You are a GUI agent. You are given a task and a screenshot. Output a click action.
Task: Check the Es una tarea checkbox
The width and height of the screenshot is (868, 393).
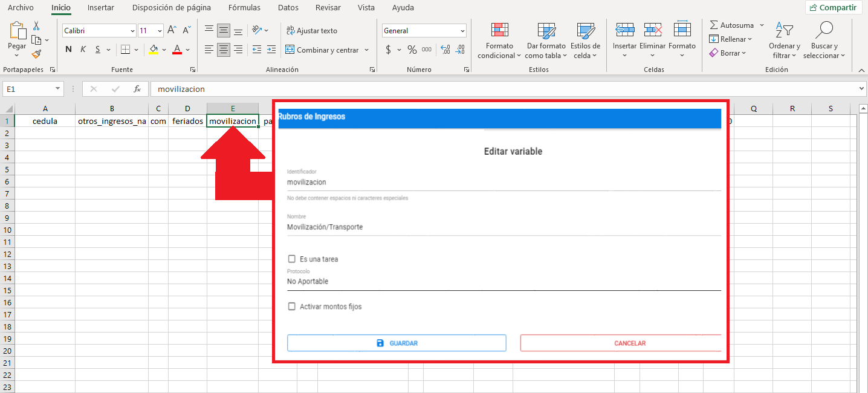(292, 259)
